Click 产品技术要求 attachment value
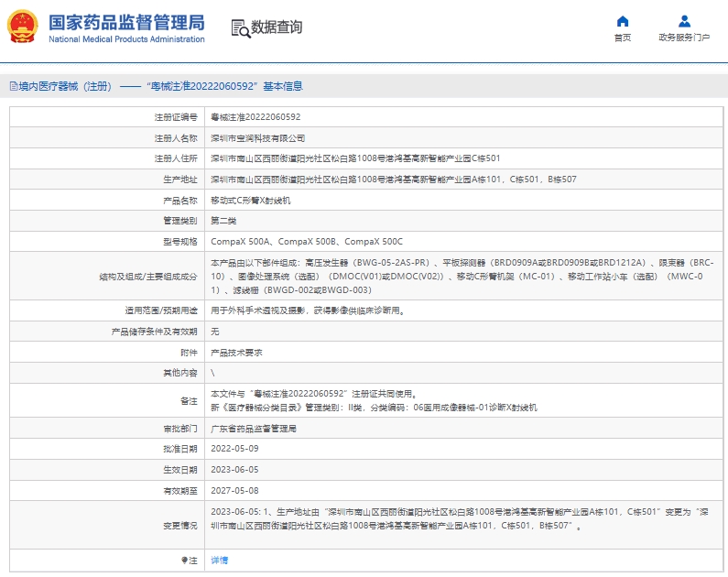728x577 pixels. pos(236,353)
